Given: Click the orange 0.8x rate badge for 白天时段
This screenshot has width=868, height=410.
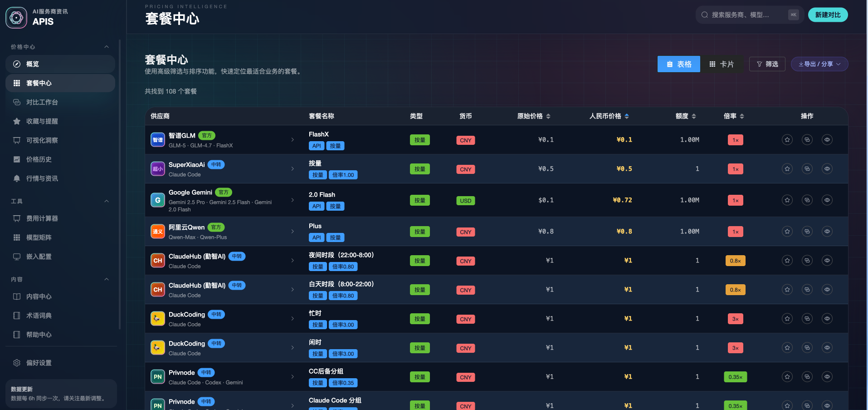Looking at the screenshot, I should pos(735,290).
